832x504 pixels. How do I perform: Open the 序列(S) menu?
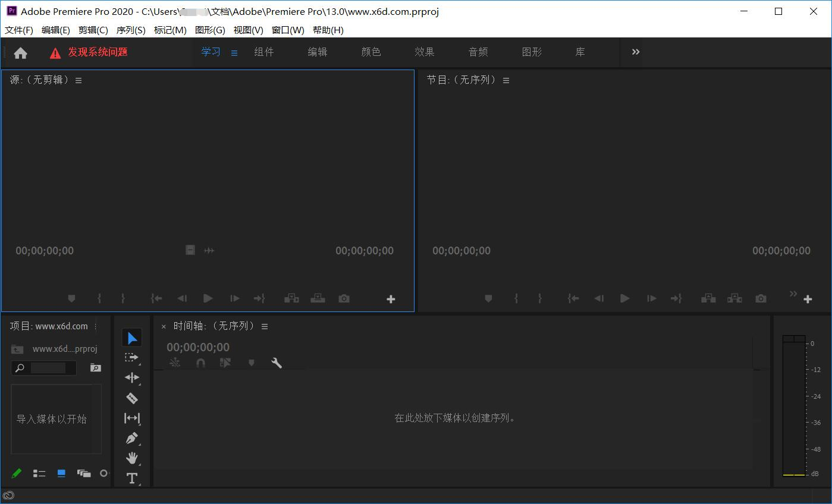131,30
